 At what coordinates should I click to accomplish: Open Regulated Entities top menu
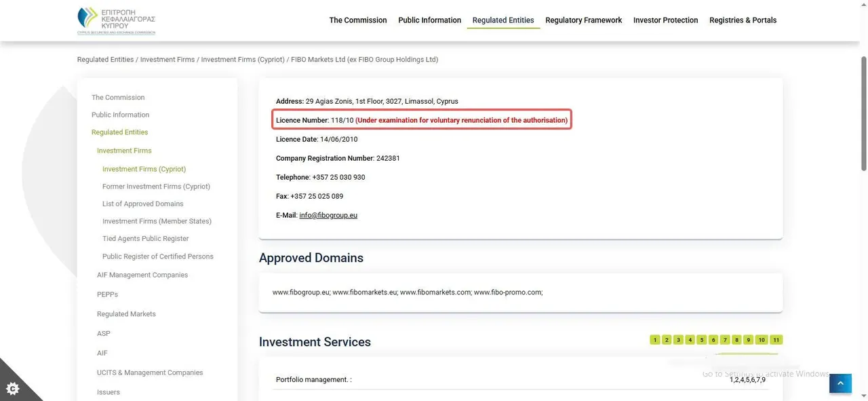pyautogui.click(x=503, y=20)
